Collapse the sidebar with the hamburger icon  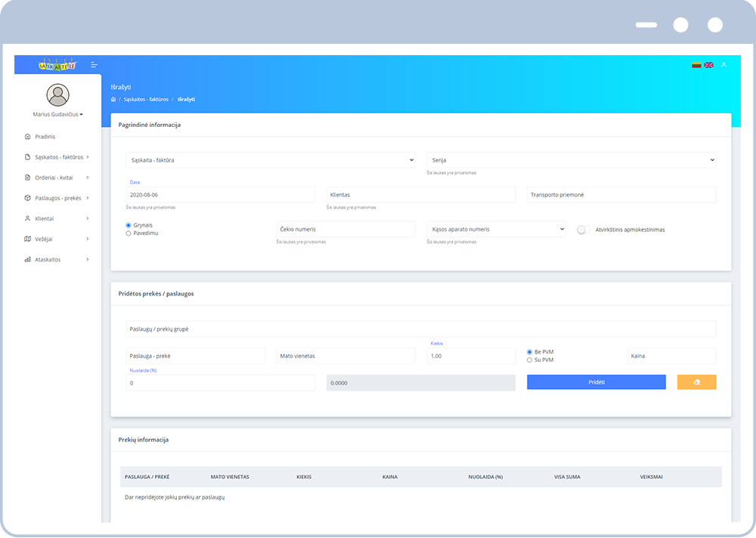(x=94, y=65)
